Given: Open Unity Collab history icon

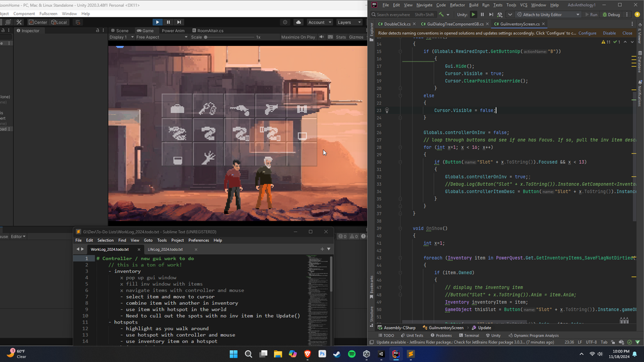Looking at the screenshot, I should [285, 22].
